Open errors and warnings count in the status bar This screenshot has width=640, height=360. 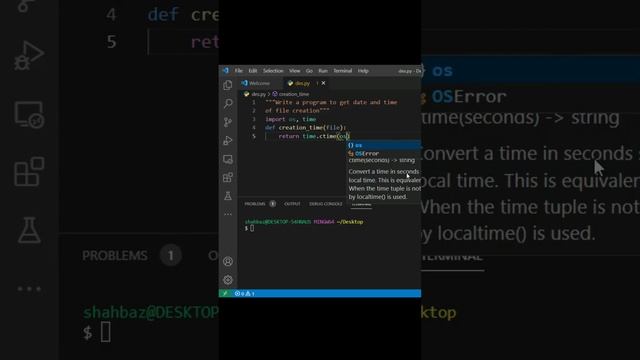pyautogui.click(x=244, y=293)
